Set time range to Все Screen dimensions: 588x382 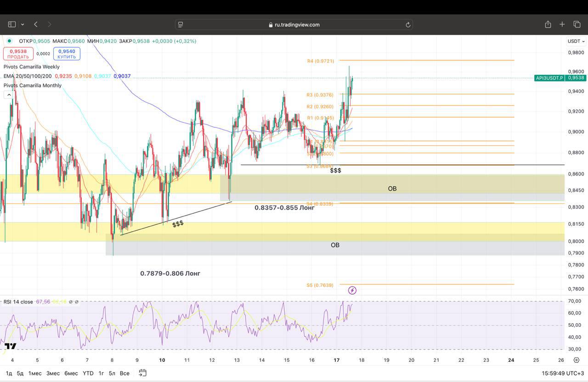tap(124, 373)
